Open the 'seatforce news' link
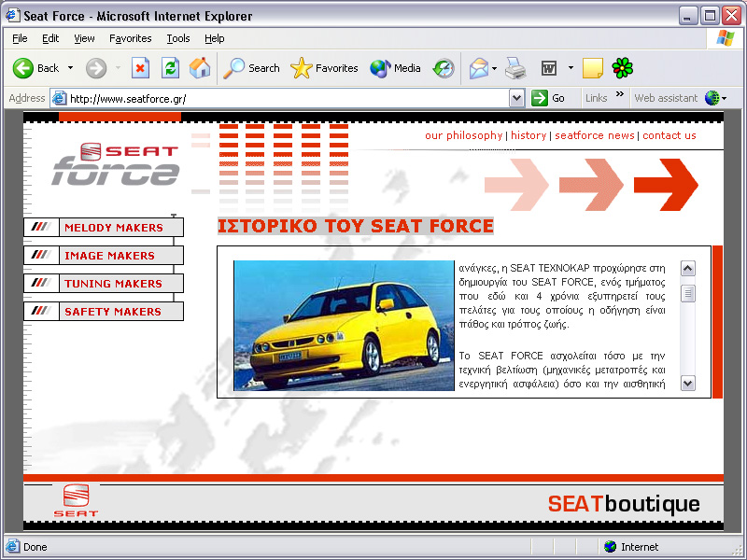Image resolution: width=747 pixels, height=560 pixels. point(595,135)
